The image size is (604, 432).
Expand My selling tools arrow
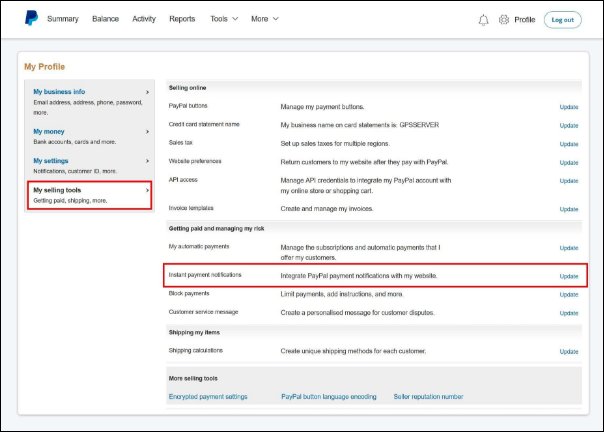pyautogui.click(x=147, y=190)
